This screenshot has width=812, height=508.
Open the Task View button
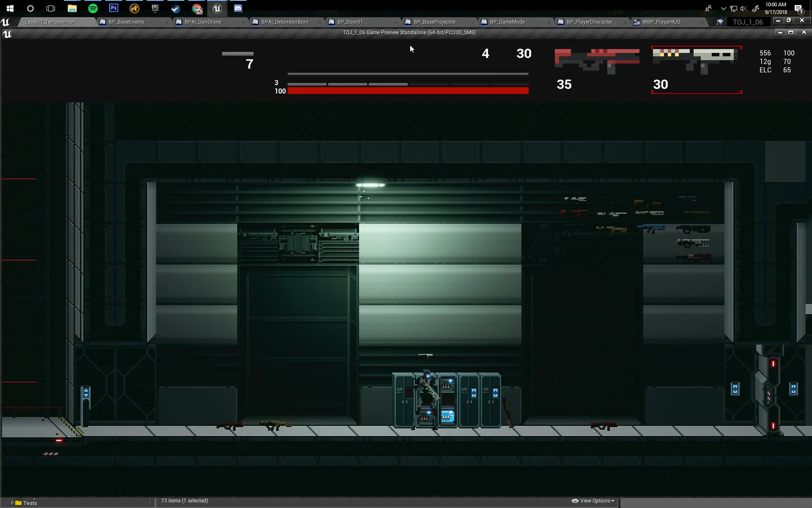(51, 8)
